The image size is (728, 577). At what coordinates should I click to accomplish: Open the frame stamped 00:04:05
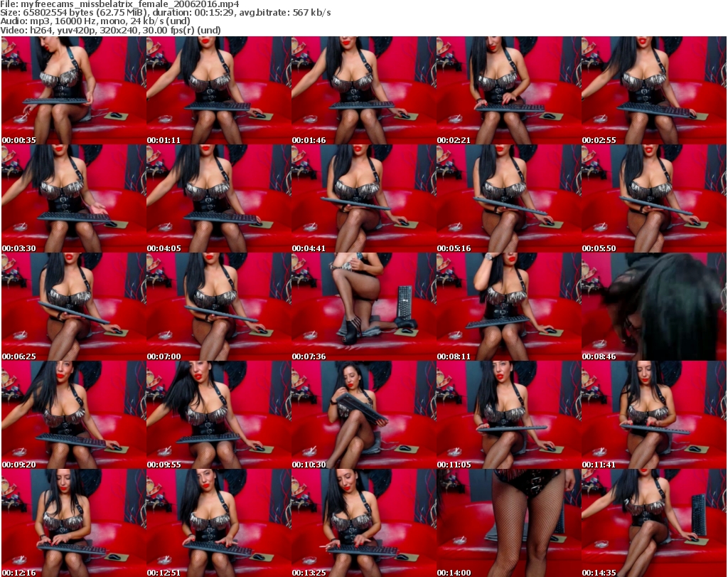(x=219, y=198)
